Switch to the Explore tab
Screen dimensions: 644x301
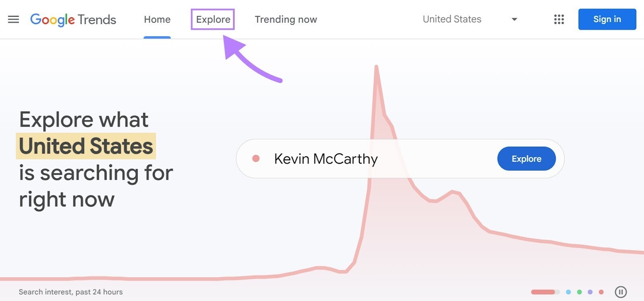(x=213, y=19)
